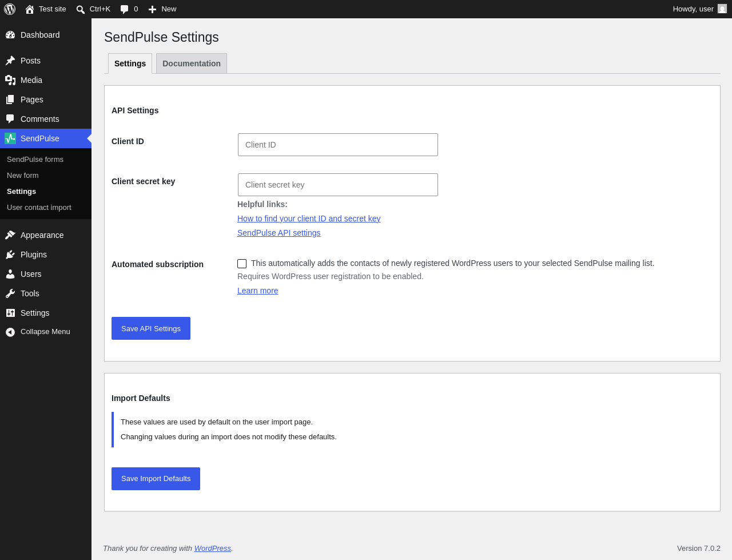This screenshot has width=732, height=560.
Task: Focus the Client ID input field
Action: coord(338,145)
